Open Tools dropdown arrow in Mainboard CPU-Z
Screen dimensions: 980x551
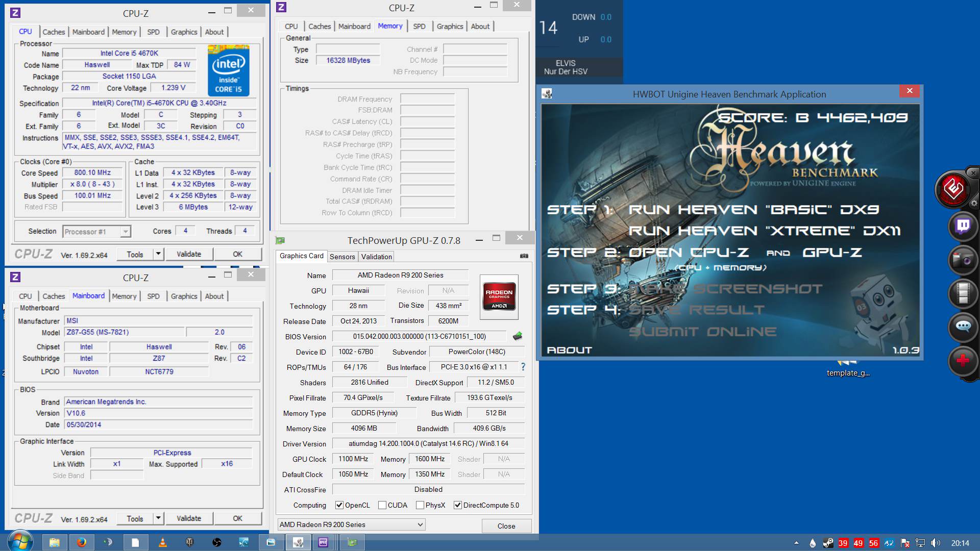(x=158, y=518)
